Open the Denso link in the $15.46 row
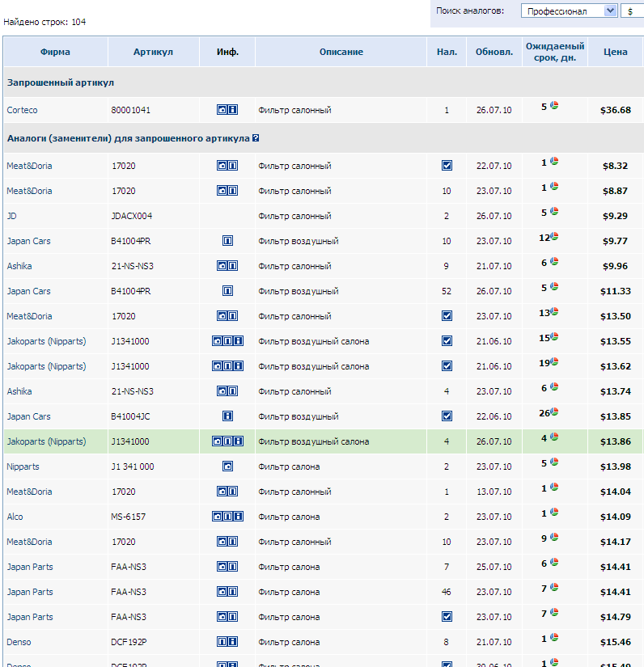 [x=19, y=642]
